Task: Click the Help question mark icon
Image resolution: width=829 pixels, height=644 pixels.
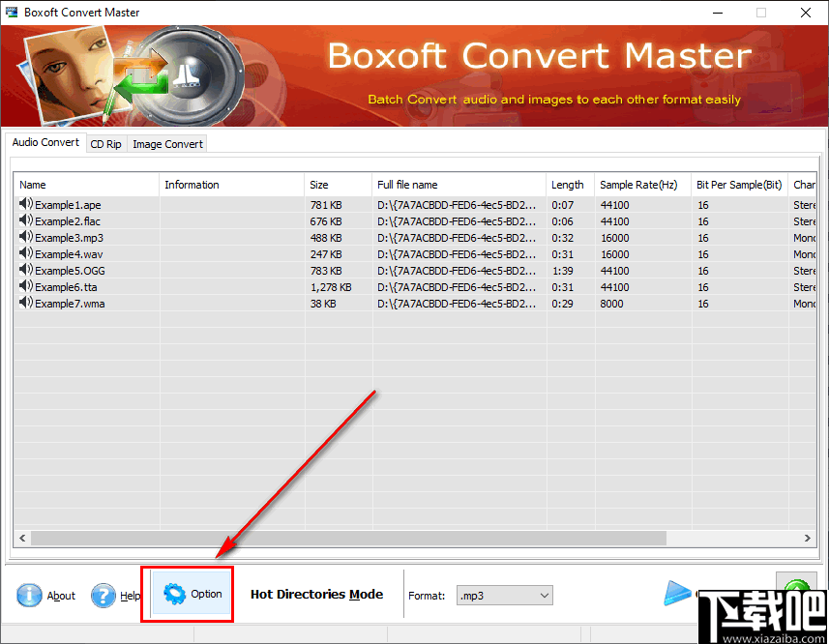Action: coord(104,596)
